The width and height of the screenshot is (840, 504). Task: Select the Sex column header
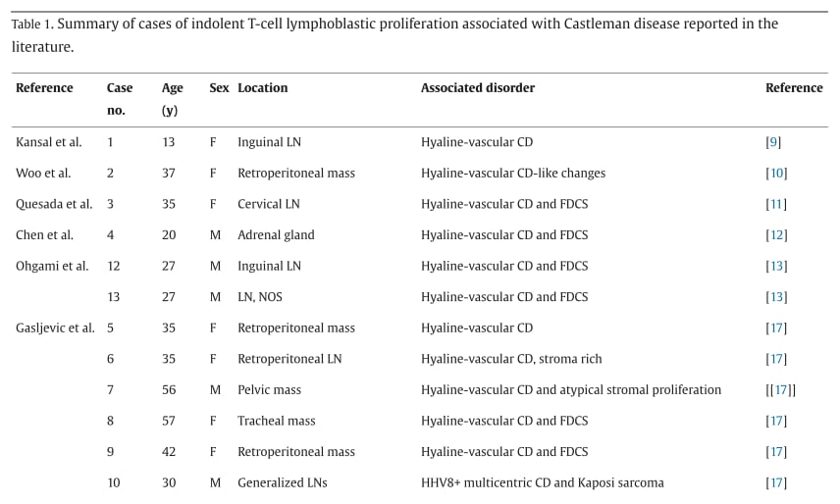219,87
